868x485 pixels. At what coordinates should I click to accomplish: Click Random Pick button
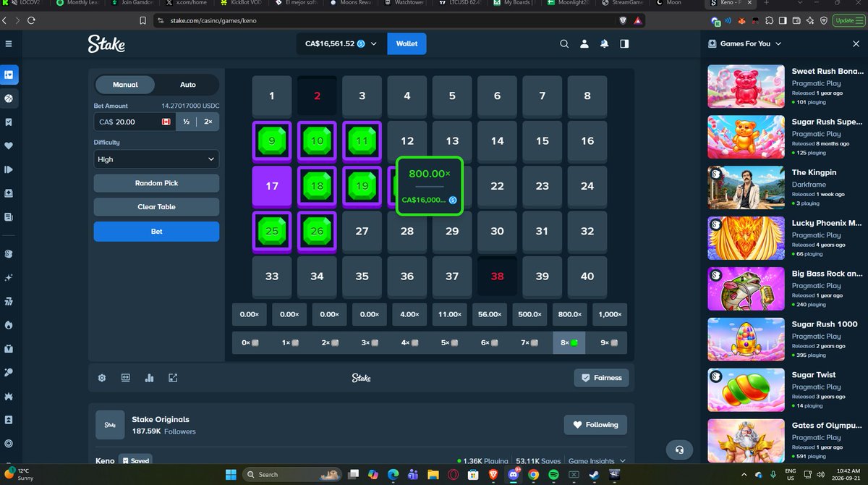156,183
